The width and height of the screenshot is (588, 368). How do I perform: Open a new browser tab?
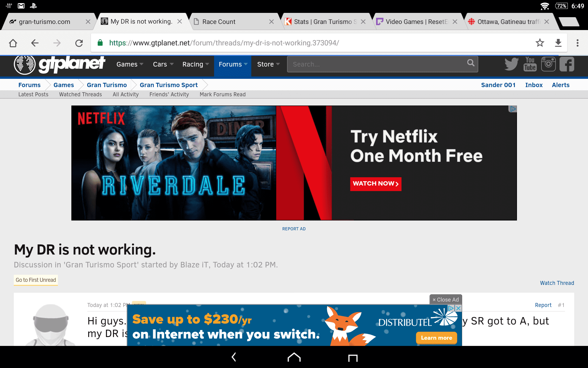click(x=569, y=22)
